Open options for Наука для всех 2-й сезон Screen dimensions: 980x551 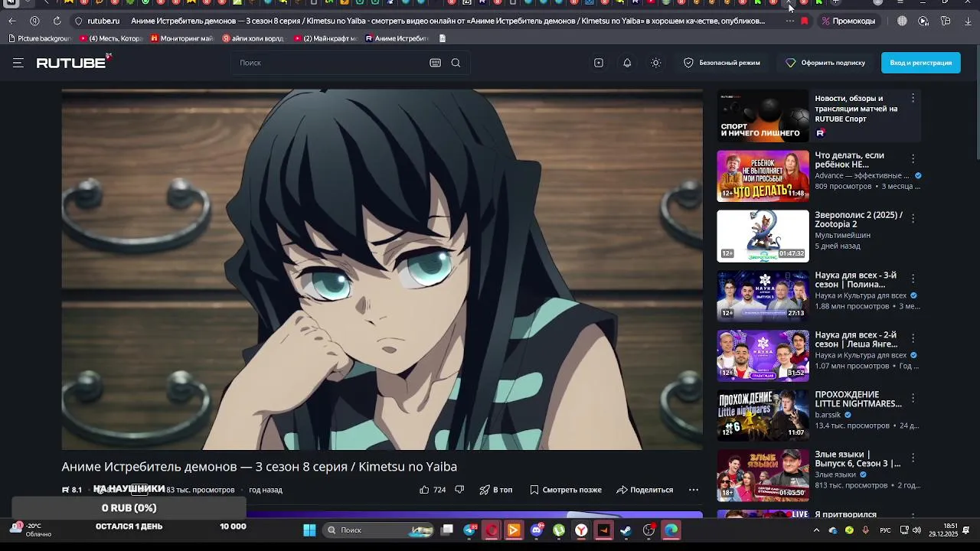point(913,337)
